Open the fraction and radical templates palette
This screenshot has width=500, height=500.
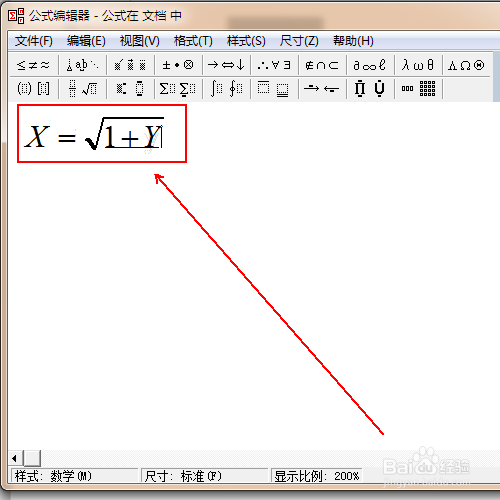(x=82, y=88)
